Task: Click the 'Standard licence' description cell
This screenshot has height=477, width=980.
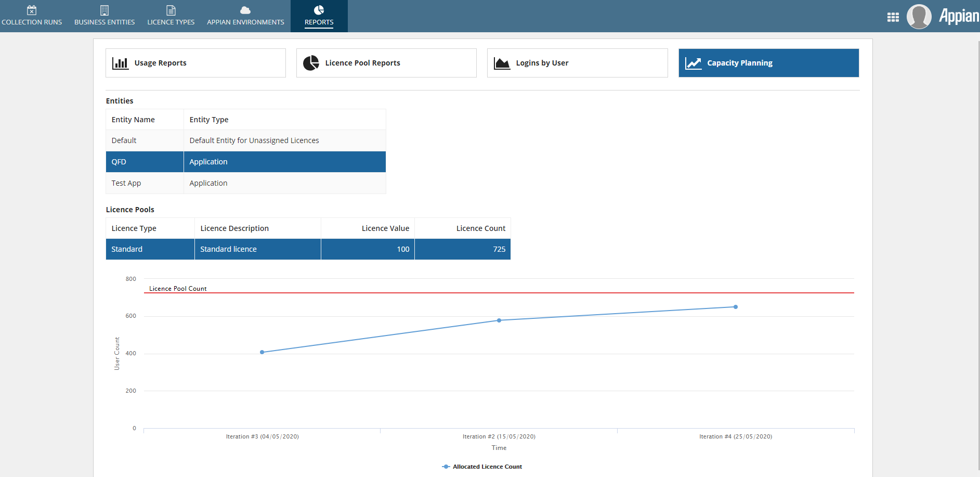Action: [258, 249]
